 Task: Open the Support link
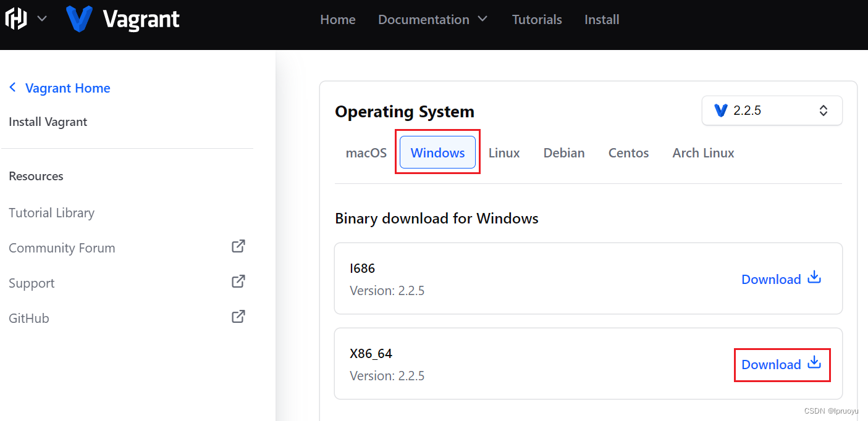tap(32, 283)
